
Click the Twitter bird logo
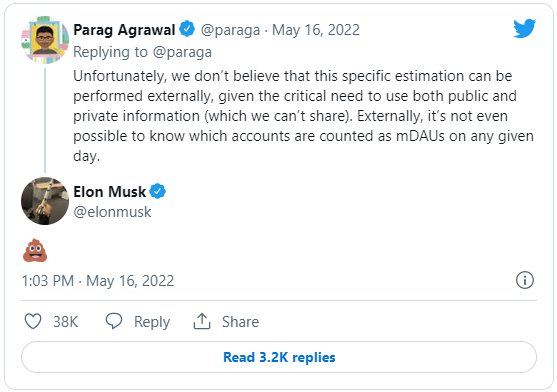pyautogui.click(x=524, y=28)
